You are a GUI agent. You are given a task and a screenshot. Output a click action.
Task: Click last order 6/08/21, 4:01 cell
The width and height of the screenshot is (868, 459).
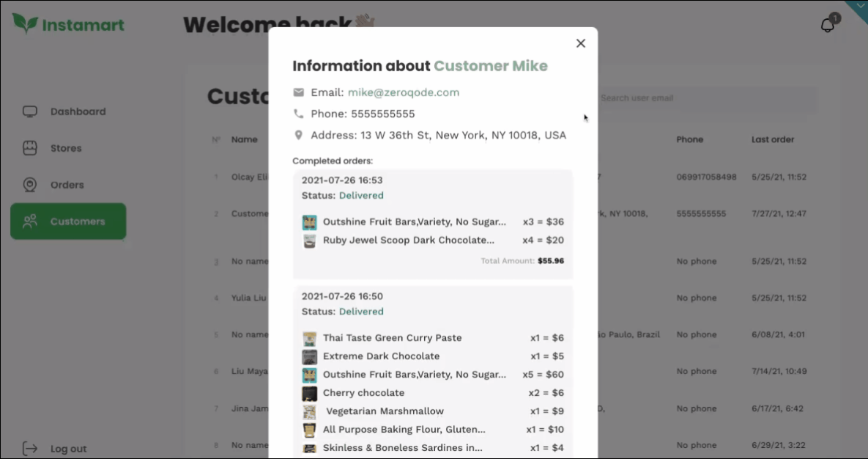(779, 334)
